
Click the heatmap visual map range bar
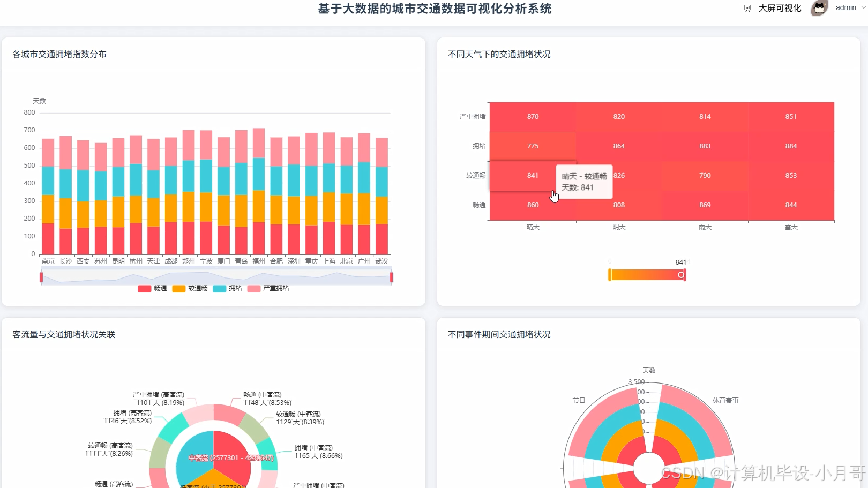(647, 275)
